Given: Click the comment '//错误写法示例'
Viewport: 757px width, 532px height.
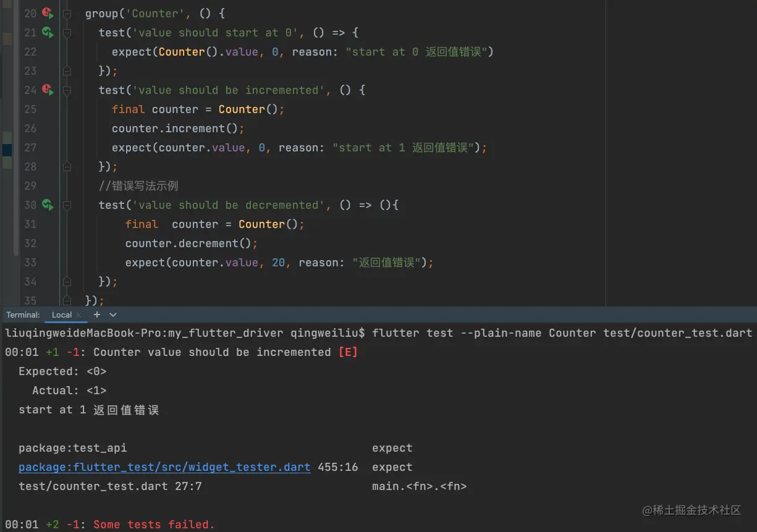Looking at the screenshot, I should [x=138, y=186].
